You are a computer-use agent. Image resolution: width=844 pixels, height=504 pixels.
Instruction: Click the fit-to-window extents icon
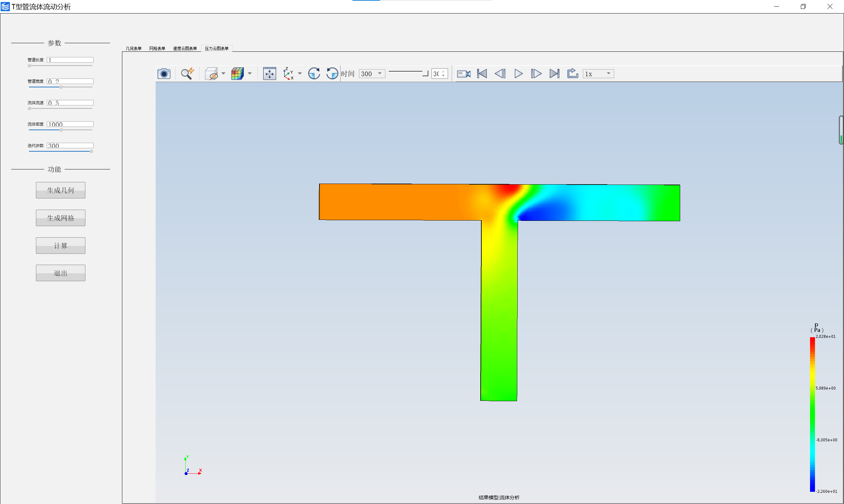coord(269,74)
